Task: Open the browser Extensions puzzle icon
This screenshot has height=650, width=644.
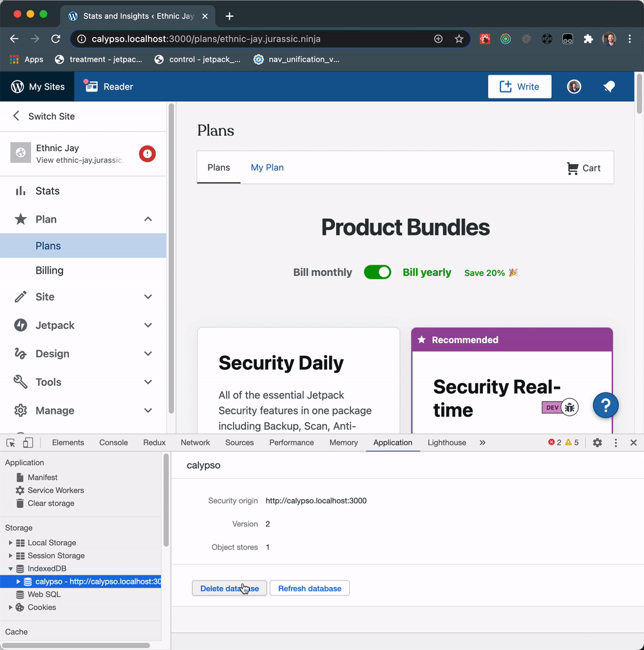Action: (x=588, y=39)
